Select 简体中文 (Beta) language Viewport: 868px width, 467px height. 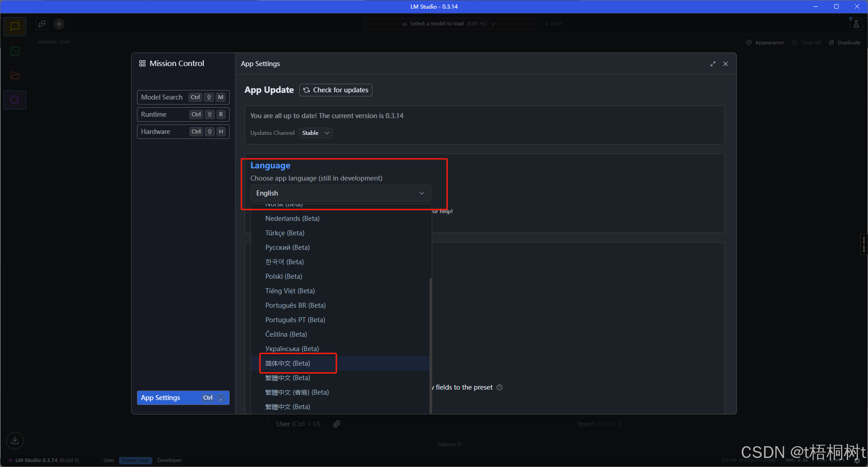340,363
